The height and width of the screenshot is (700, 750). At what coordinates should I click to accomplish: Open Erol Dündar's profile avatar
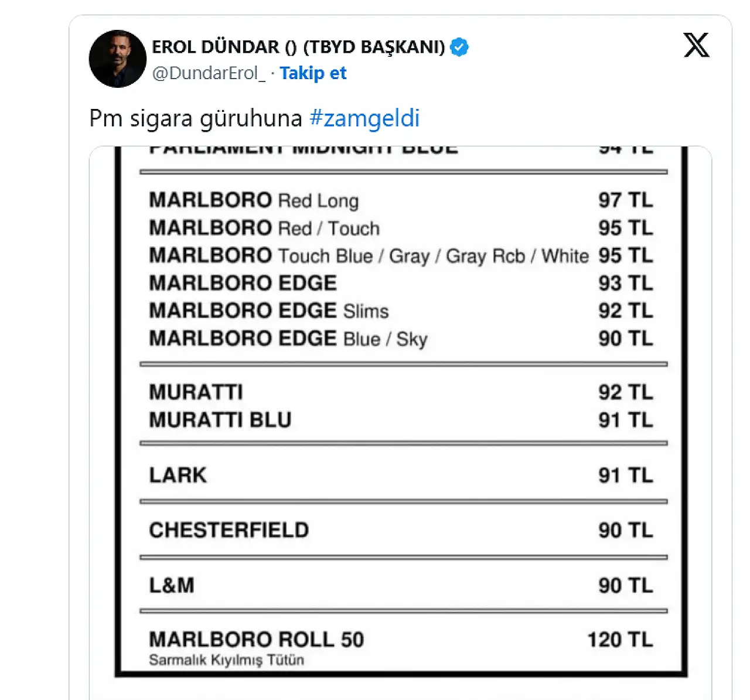[x=118, y=59]
